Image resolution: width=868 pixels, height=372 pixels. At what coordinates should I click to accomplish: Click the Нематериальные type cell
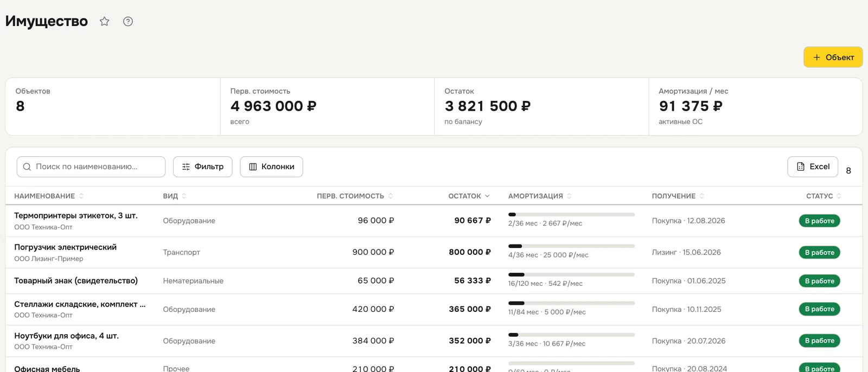(x=193, y=281)
